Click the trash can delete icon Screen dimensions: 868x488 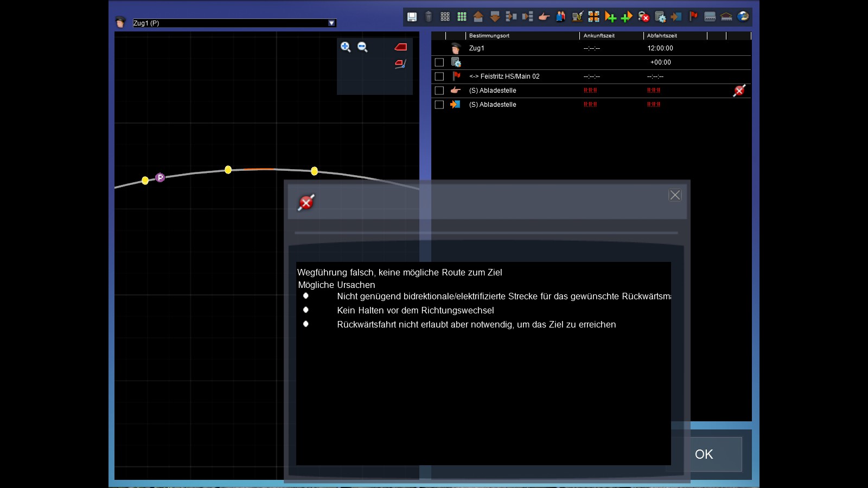[x=429, y=17]
